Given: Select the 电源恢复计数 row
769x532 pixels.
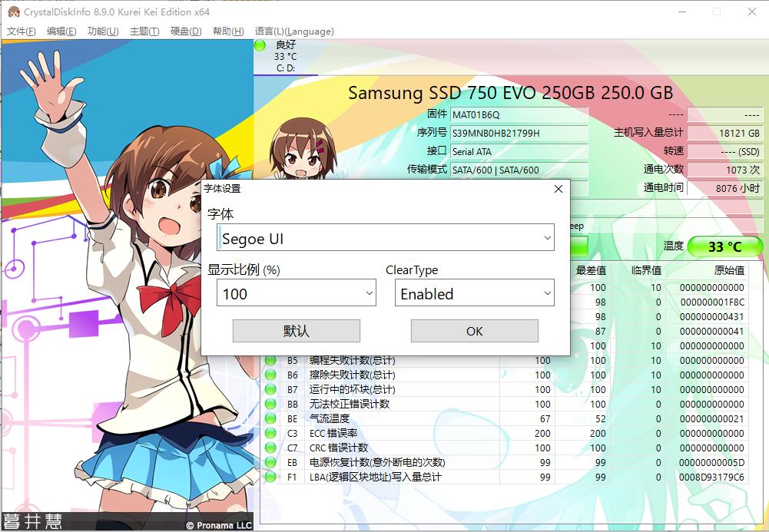Looking at the screenshot, I should [504, 462].
